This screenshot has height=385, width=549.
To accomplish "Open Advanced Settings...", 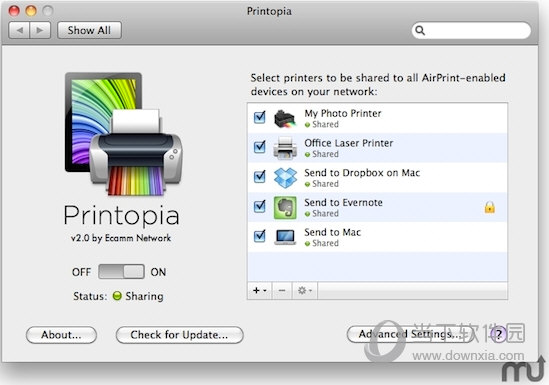I will click(x=410, y=334).
